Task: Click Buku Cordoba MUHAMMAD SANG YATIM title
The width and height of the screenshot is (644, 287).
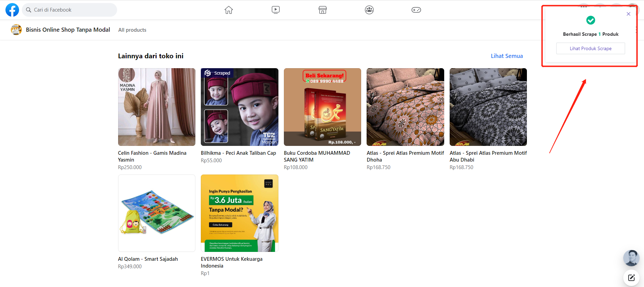Action: (x=317, y=156)
